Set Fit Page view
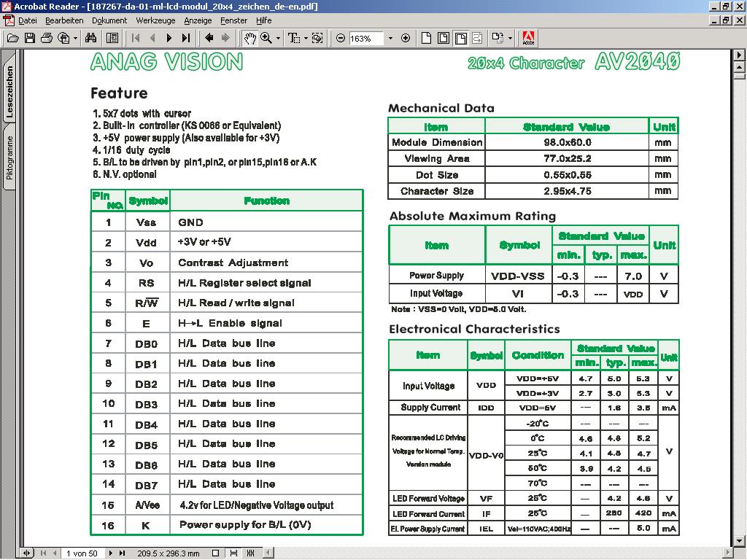This screenshot has width=747, height=560. (444, 38)
